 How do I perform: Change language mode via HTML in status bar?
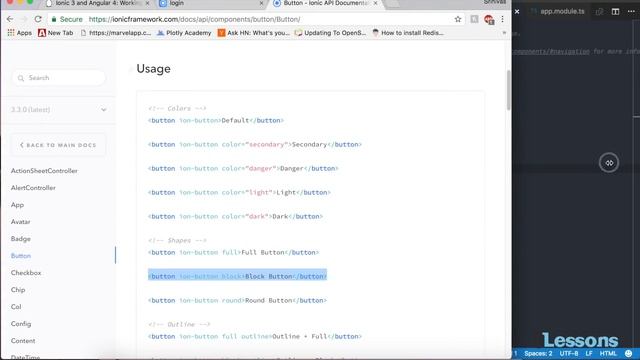click(608, 353)
